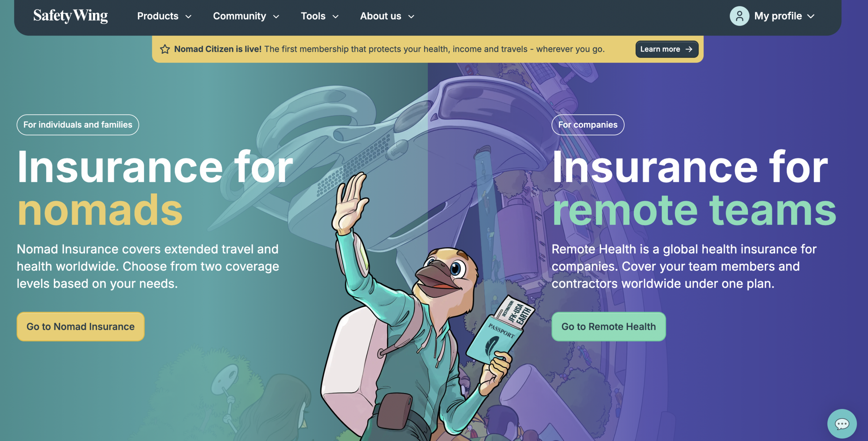Screen dimensions: 868x441
Task: Click the Learn more button
Action: tap(667, 49)
